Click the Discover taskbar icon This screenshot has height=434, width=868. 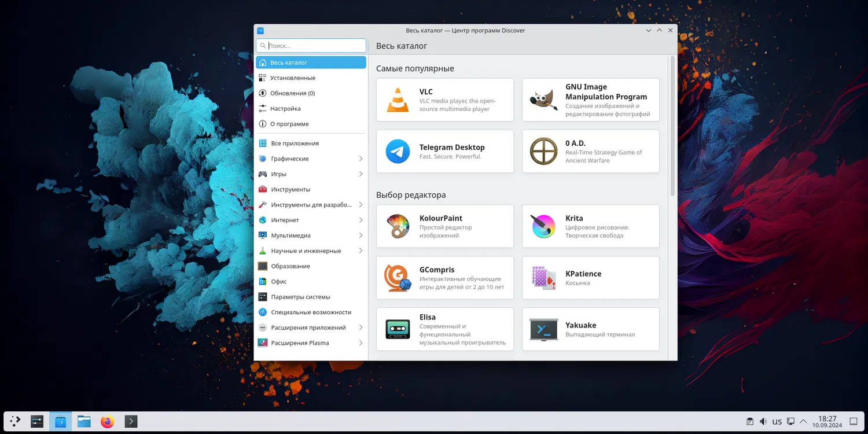61,421
